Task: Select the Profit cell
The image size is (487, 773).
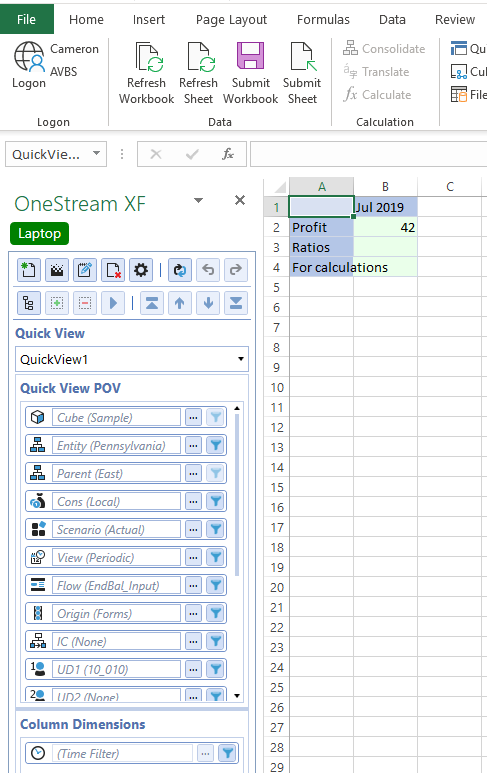Action: 321,227
